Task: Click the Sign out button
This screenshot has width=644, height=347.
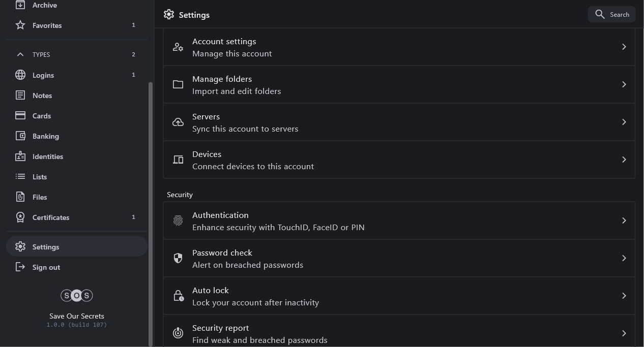Action: (46, 267)
